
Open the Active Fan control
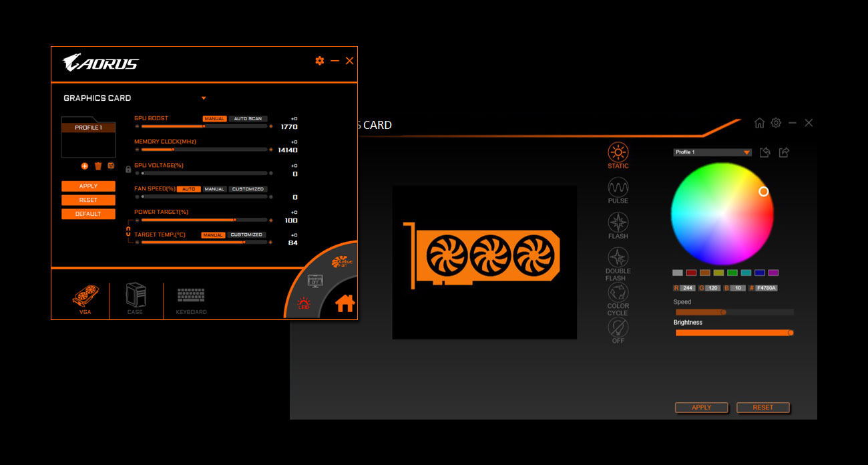(342, 263)
